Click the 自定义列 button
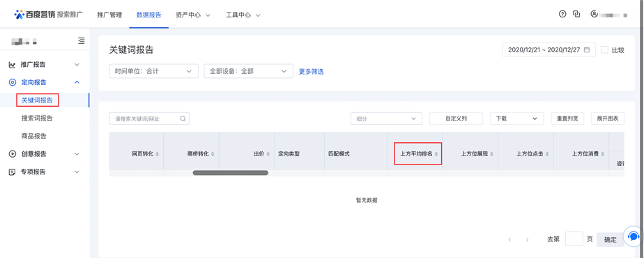644x258 pixels. [x=456, y=119]
